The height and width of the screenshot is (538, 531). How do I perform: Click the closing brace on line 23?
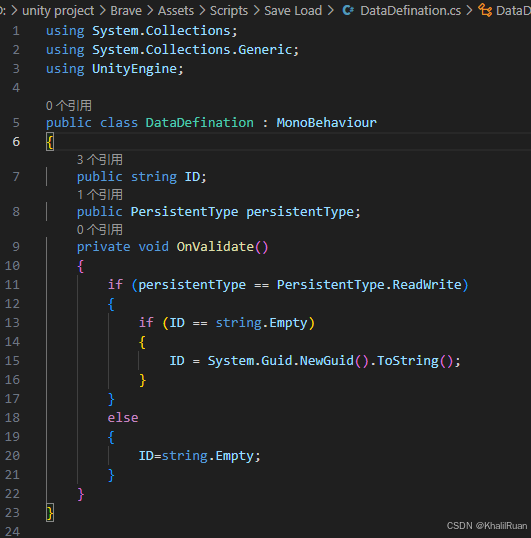click(x=50, y=513)
